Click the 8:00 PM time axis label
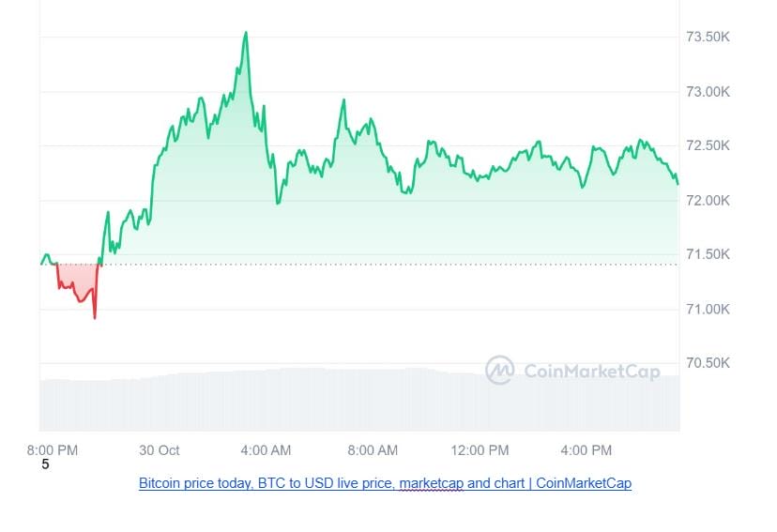The width and height of the screenshot is (777, 532). 53,450
